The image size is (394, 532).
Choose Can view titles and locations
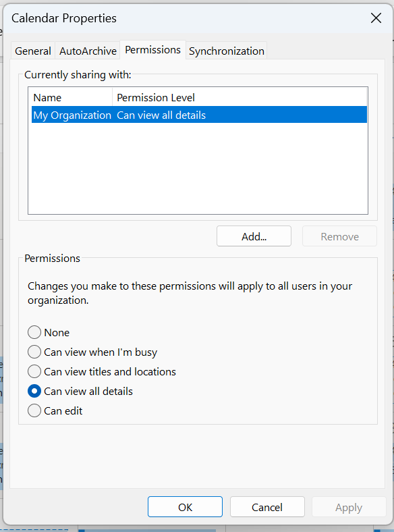(x=102, y=371)
